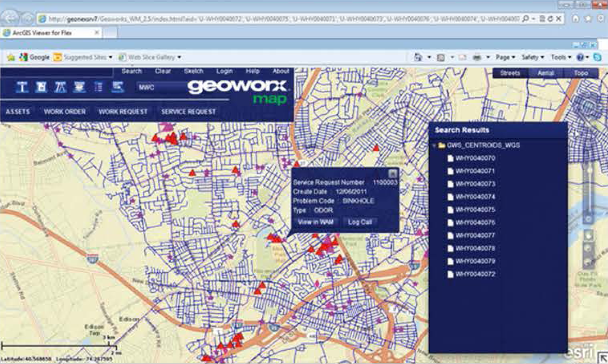The height and width of the screenshot is (364, 608).
Task: Select the WORK ORDER tab
Action: [x=65, y=111]
